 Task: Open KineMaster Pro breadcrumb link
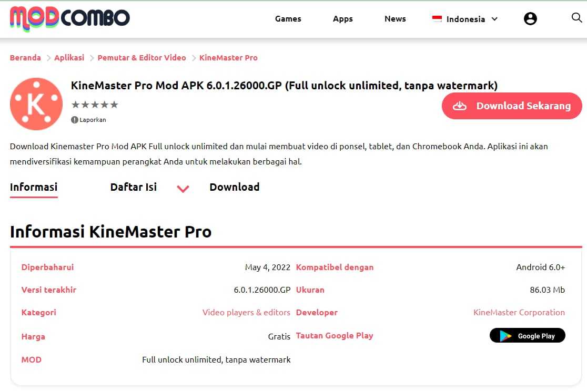pos(228,58)
